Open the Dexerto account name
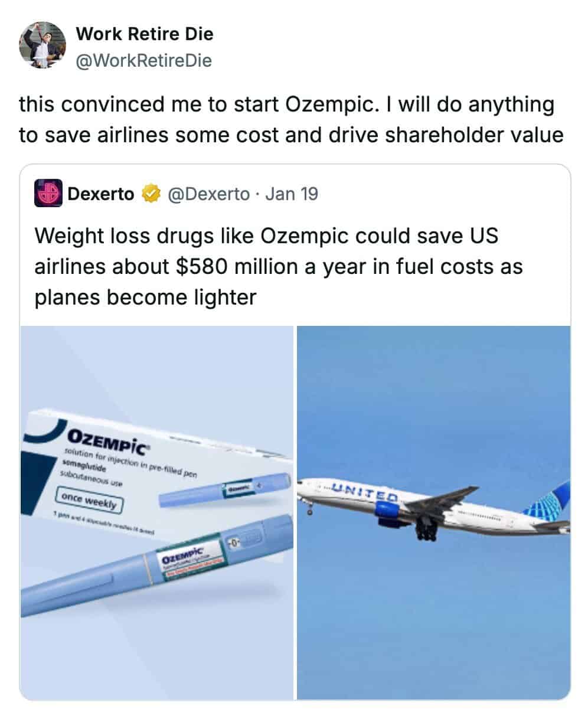This screenshot has height=719, width=588. pos(101,194)
